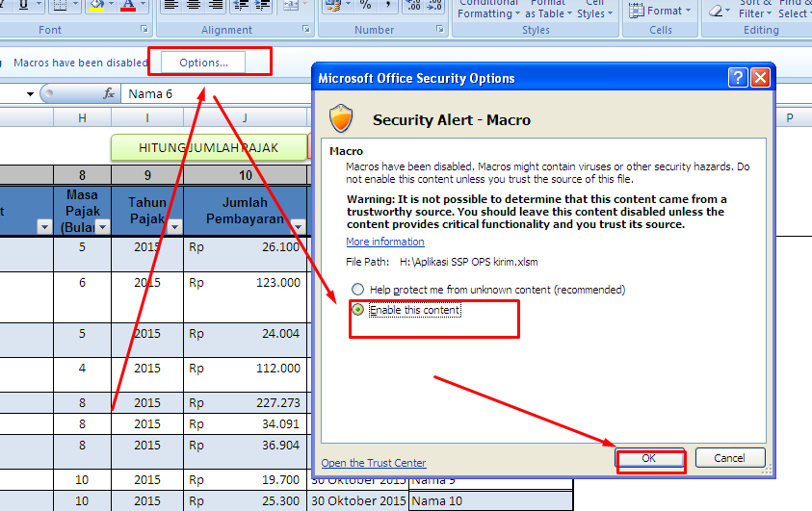Screen dimensions: 812x511
Task: Open the More information link
Action: [384, 242]
